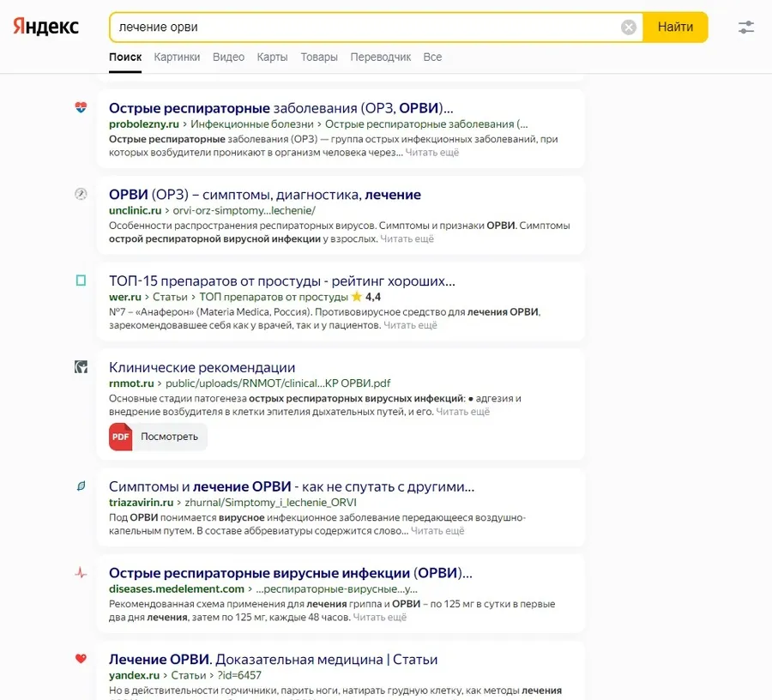Click the triazavirin.ru domain link
This screenshot has height=700, width=772.
point(142,503)
